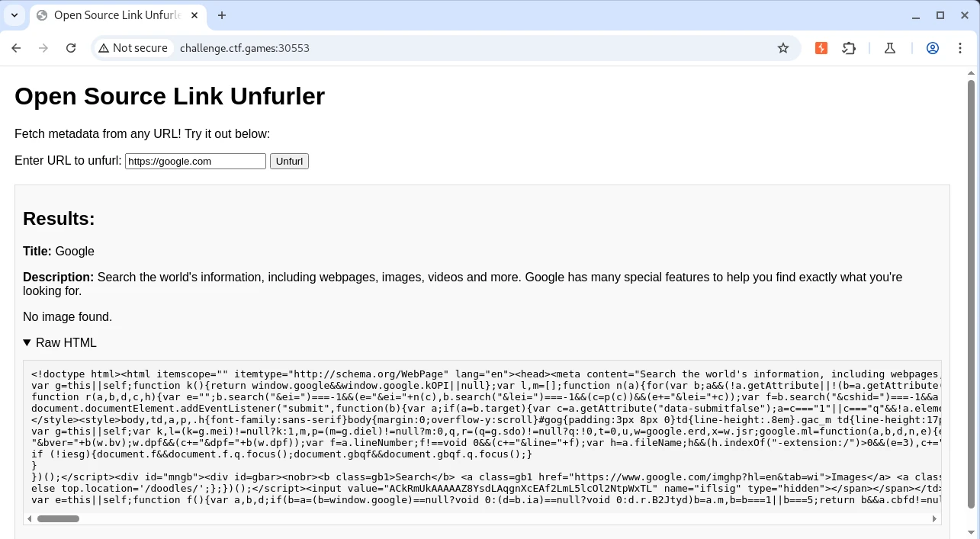Click the Open Source Link Unfurler heading

169,96
